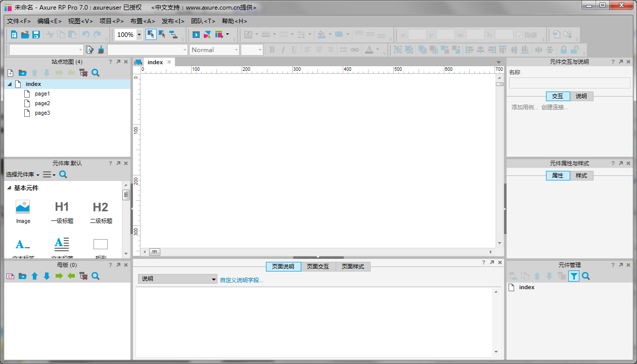Create a new page in the sitemap panel
Screen dimensions: 637x364
click(x=10, y=72)
